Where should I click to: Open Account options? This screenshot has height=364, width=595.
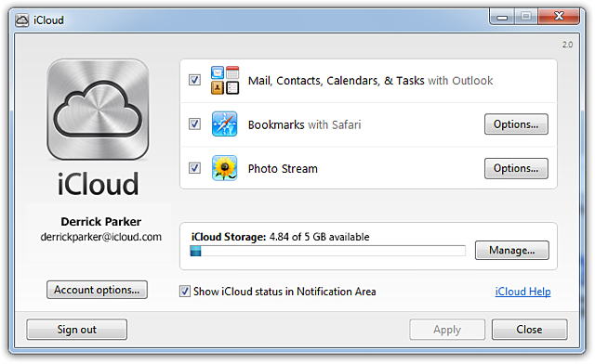[97, 290]
